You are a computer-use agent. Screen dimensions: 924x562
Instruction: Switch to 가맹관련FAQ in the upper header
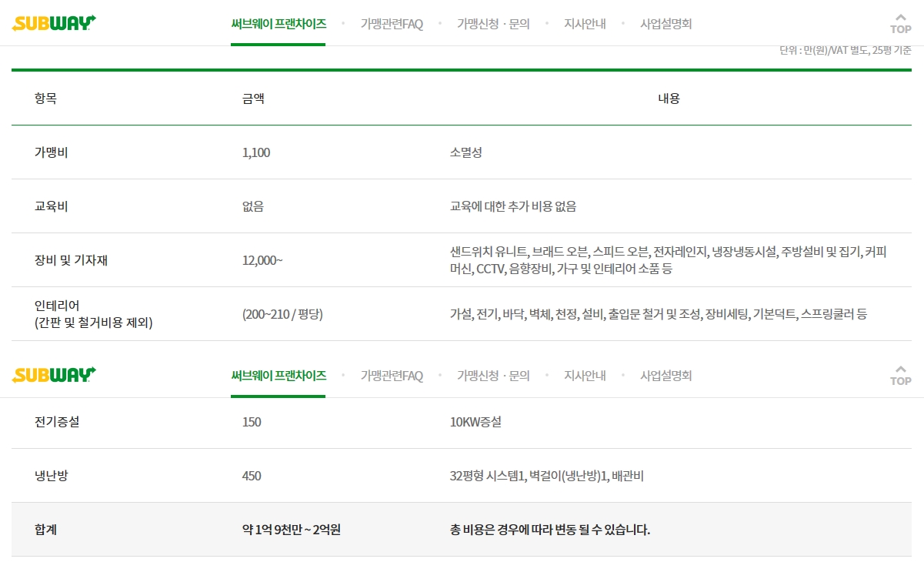click(392, 24)
